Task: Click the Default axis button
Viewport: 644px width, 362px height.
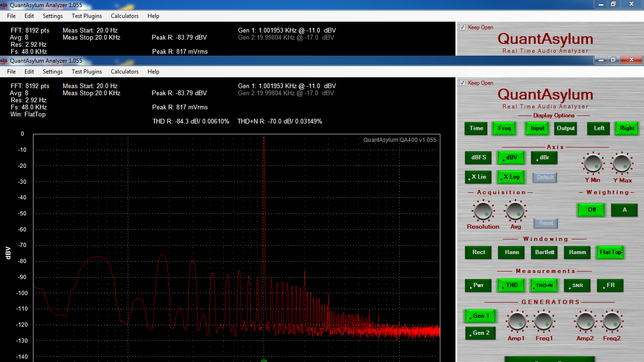Action: pos(545,177)
